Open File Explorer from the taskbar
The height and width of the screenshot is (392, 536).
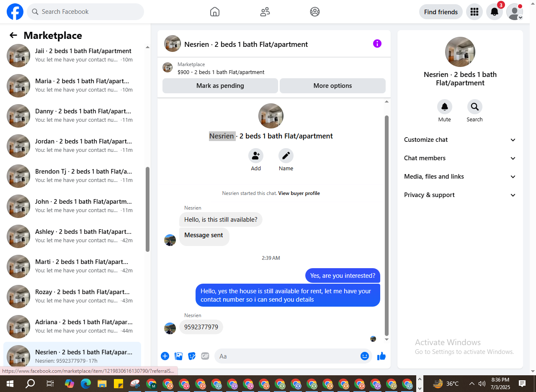click(x=102, y=383)
